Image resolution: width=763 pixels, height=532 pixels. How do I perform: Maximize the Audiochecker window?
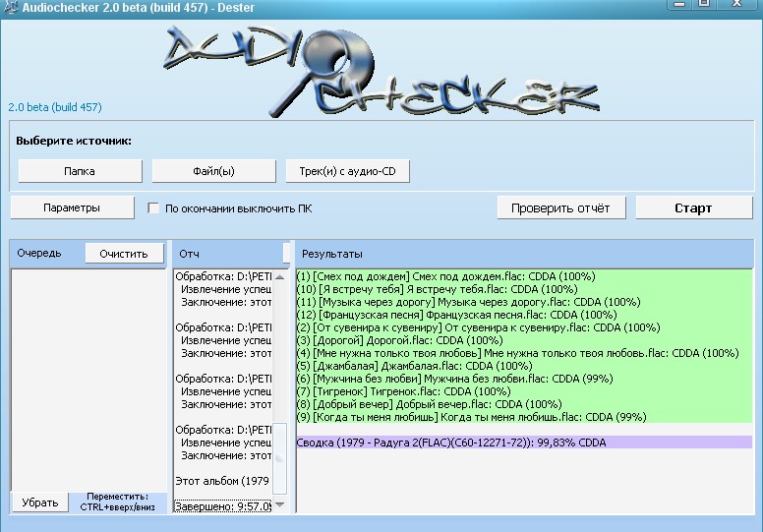pos(704,5)
